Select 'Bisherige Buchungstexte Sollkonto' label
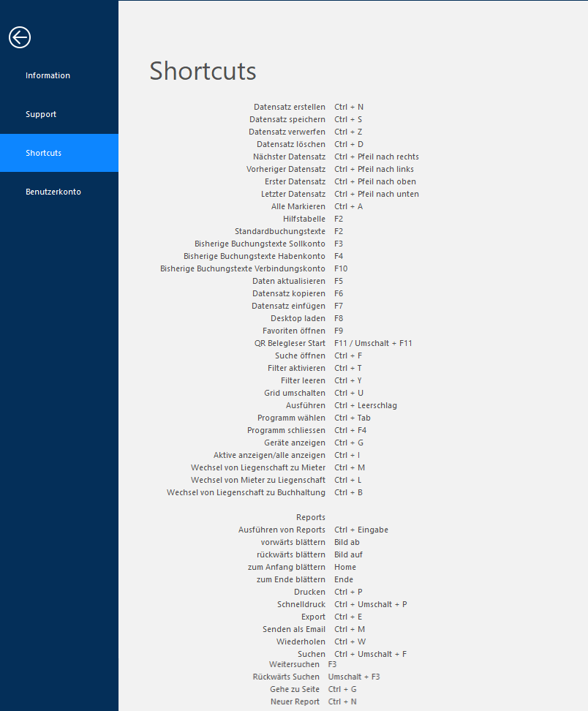 point(260,244)
